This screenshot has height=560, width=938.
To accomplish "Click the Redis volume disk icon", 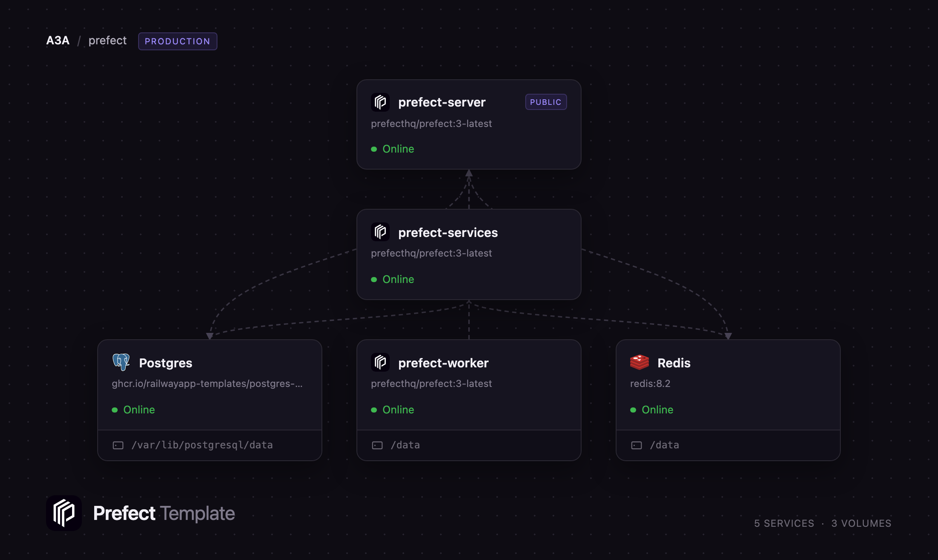I will coord(637,445).
